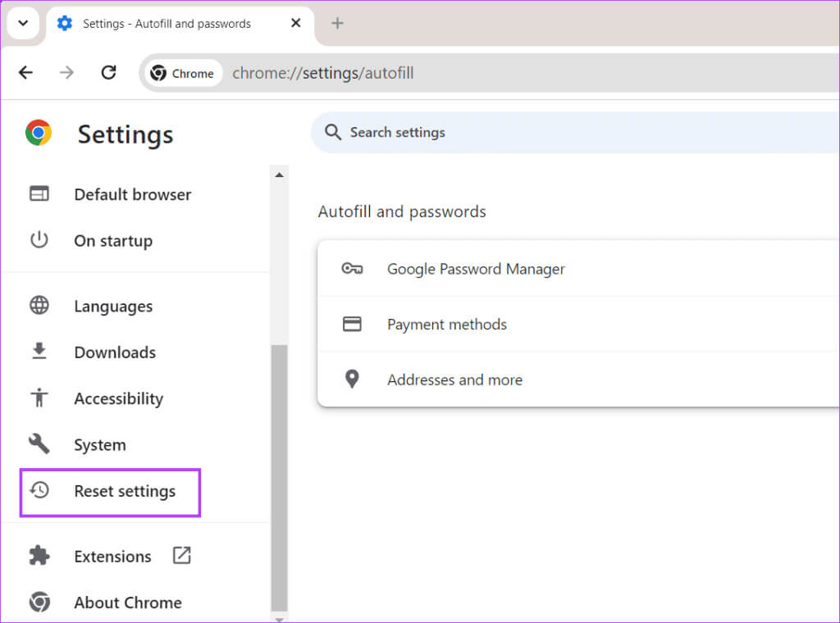
Task: Close the Settings tab
Action: pos(295,23)
